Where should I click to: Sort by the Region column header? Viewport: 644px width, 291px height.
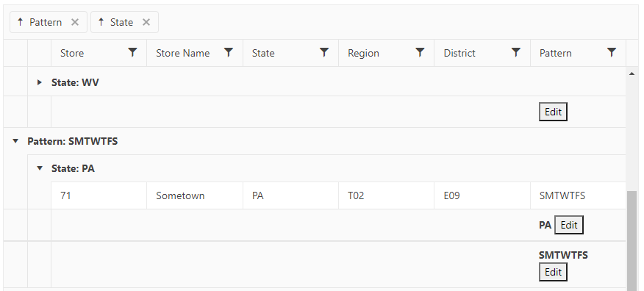(363, 54)
